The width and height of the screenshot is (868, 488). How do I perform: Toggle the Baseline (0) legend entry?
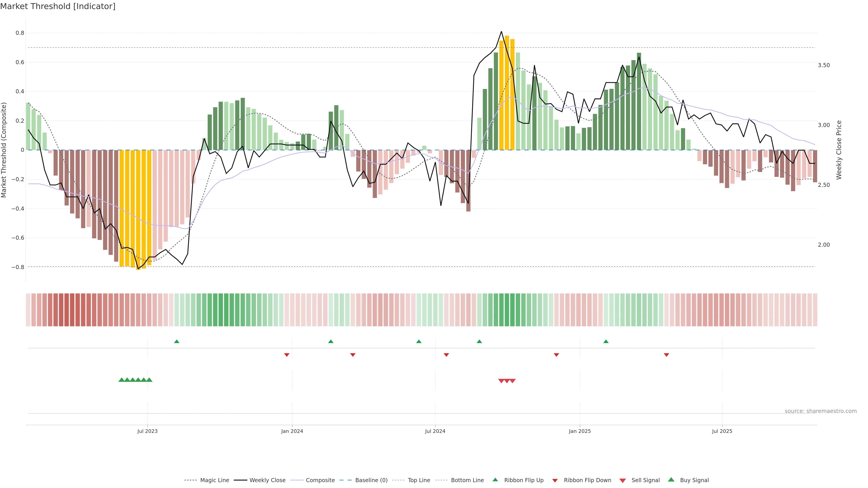pos(371,480)
